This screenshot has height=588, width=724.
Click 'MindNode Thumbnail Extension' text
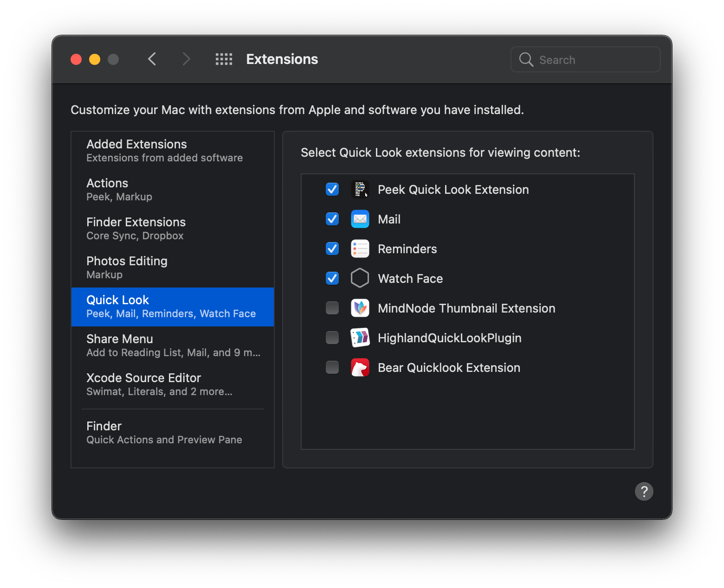(466, 308)
